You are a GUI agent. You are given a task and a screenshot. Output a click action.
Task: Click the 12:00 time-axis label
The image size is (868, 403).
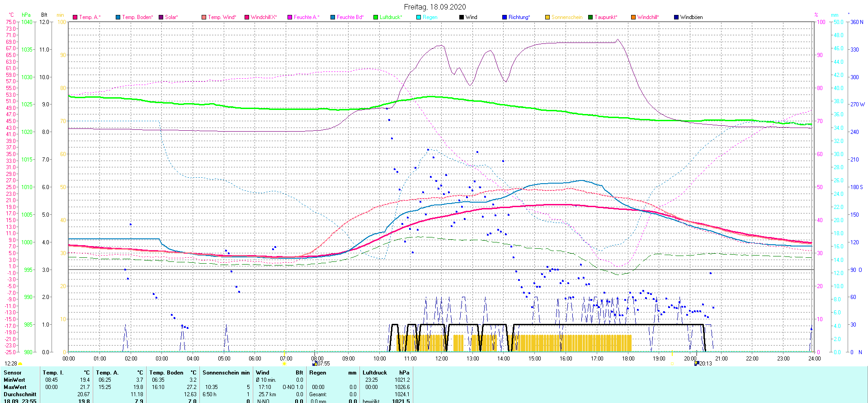point(441,359)
